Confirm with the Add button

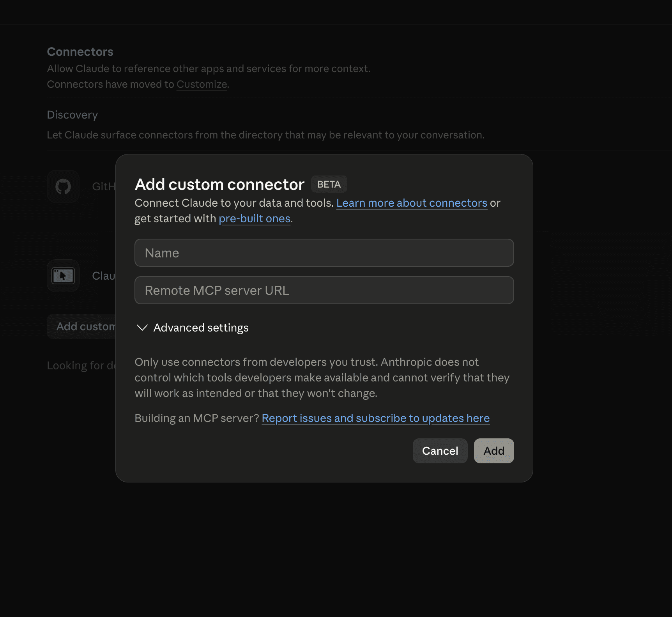point(494,451)
